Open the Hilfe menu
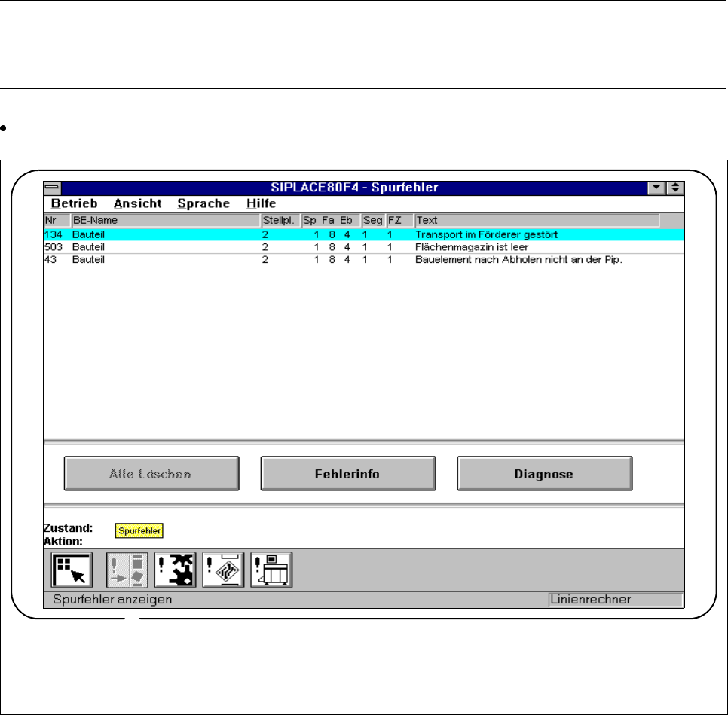This screenshot has height=715, width=728. tap(261, 203)
